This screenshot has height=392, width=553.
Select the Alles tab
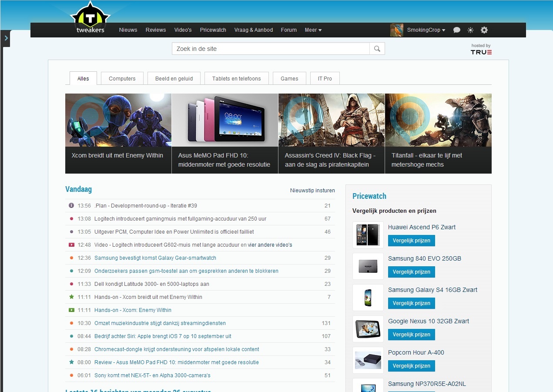83,78
